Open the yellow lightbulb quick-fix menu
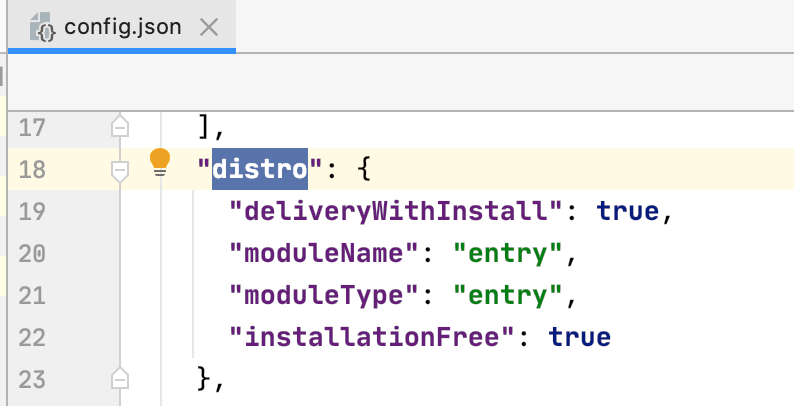This screenshot has width=794, height=406. 160,163
